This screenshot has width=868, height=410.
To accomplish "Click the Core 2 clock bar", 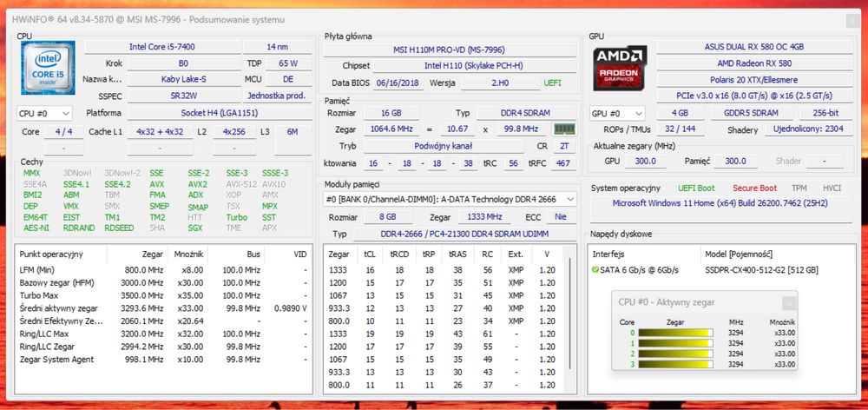I will click(675, 354).
